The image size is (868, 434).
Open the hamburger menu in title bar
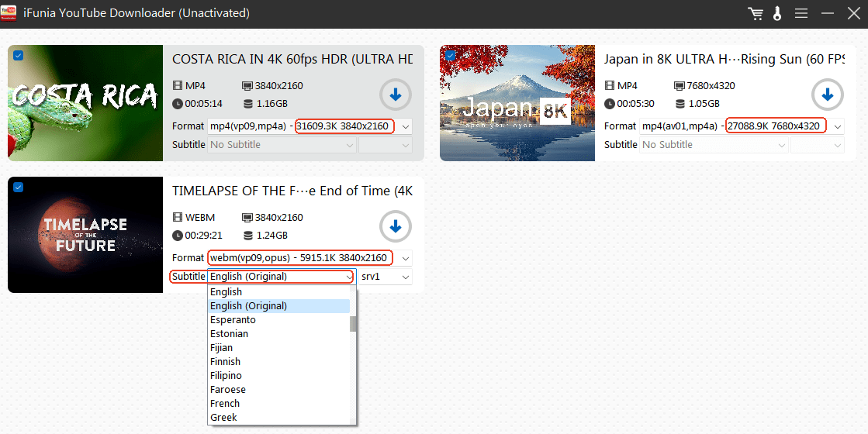click(801, 14)
